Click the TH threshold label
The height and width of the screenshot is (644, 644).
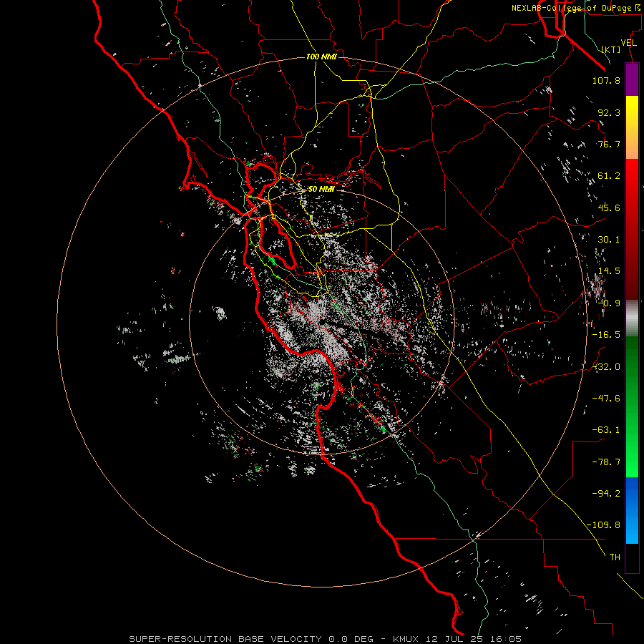click(615, 557)
